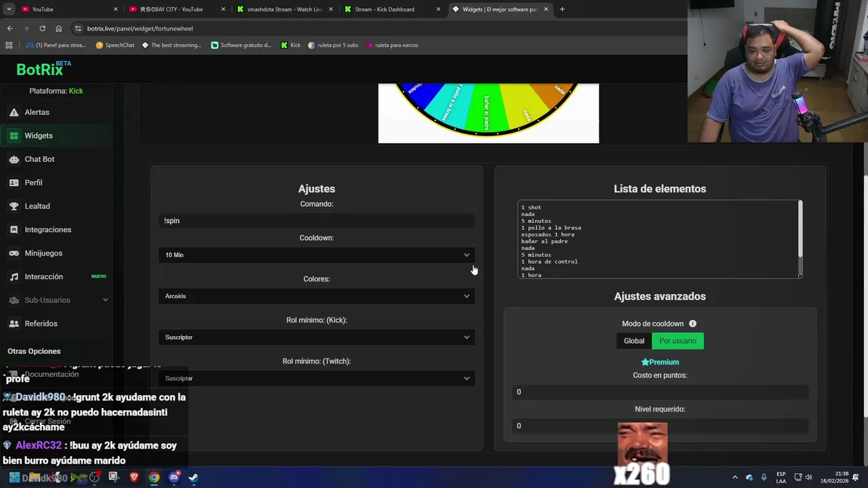Click the fortune wheel preview
The width and height of the screenshot is (868, 488).
[488, 113]
